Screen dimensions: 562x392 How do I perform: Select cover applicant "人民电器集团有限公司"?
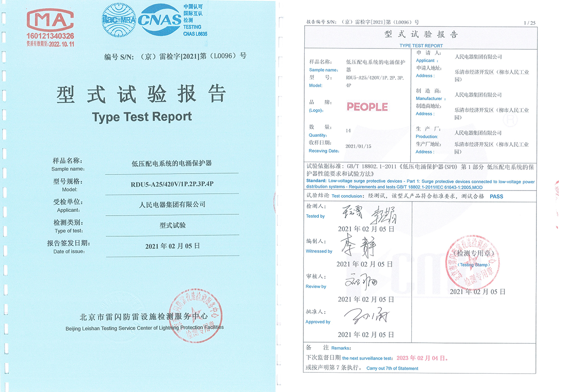tap(172, 204)
